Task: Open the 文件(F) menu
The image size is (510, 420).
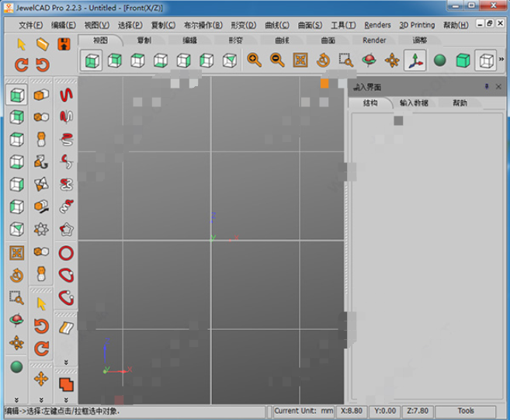Action: click(x=30, y=25)
